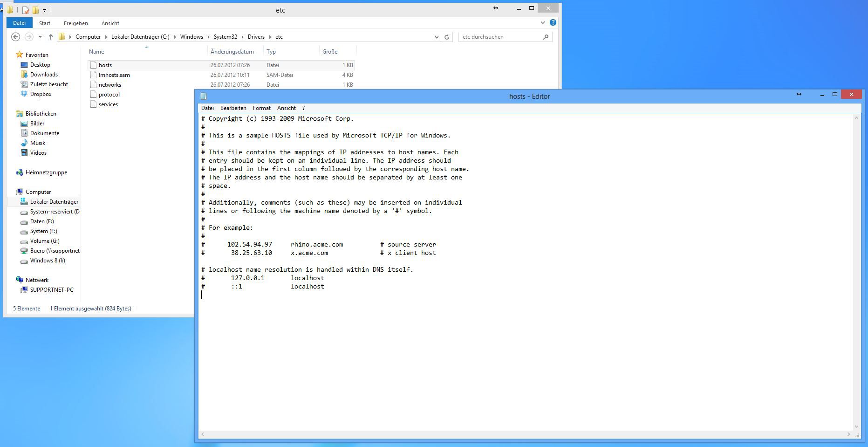Open the ? help menu in Editor
Viewport: 868px width, 447px height.
coord(304,108)
